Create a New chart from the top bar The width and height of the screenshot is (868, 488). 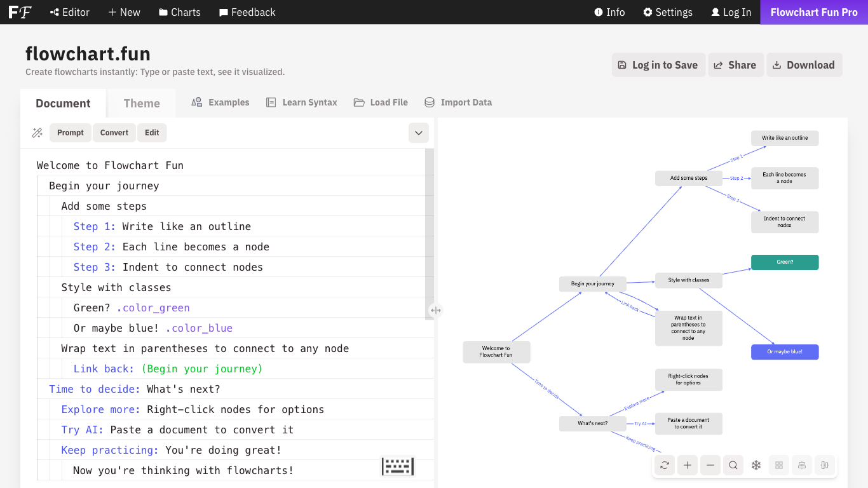[124, 12]
